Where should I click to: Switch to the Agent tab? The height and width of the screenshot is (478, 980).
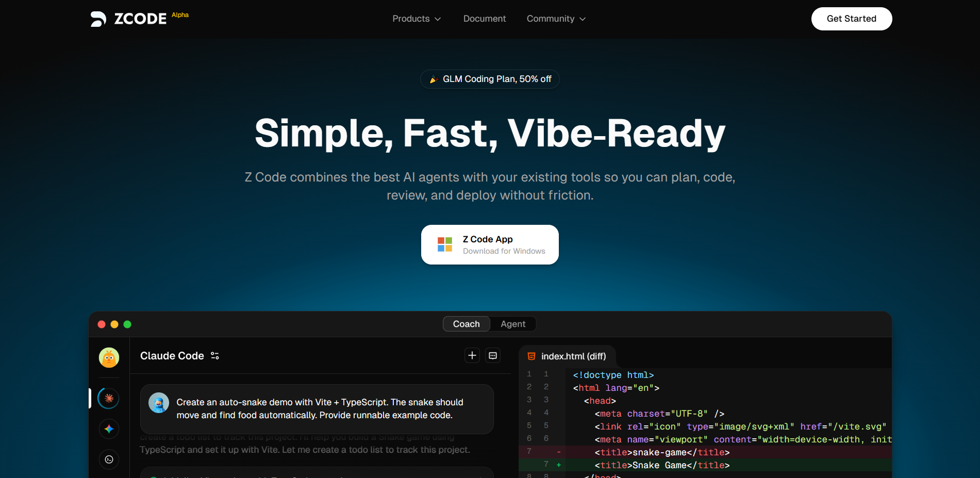(513, 324)
